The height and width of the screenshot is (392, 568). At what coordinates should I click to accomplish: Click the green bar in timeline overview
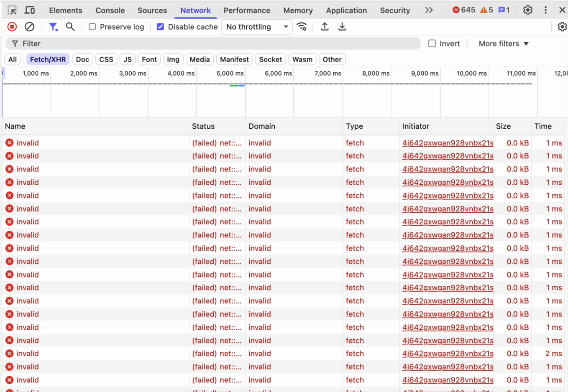pyautogui.click(x=233, y=85)
